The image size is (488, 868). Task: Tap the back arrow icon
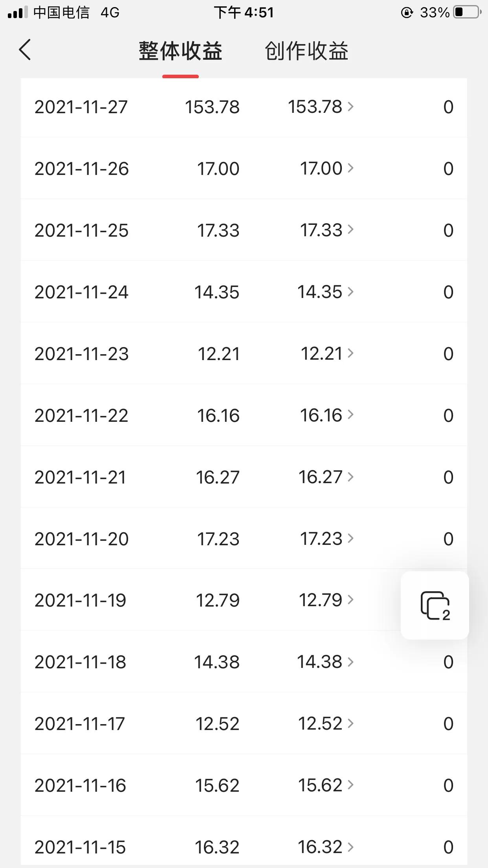click(x=25, y=50)
